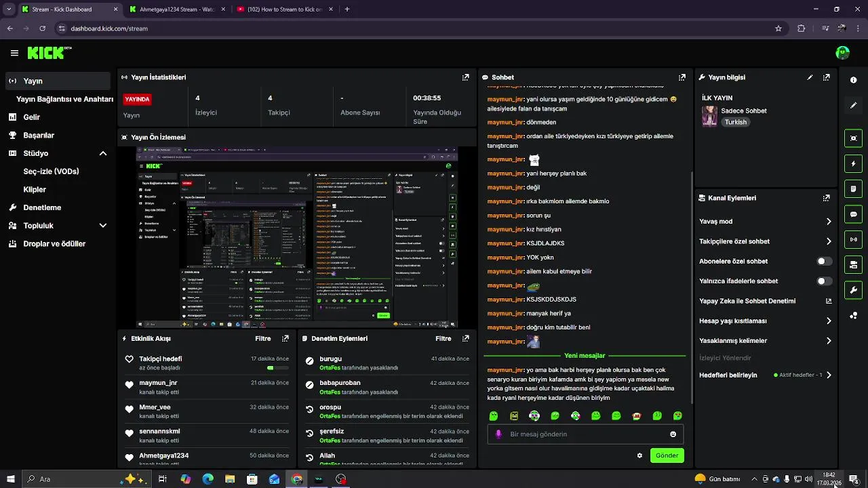Click burugu entry in Denetim Eylemleri list
Screen dimensions: 868x488
(330, 359)
